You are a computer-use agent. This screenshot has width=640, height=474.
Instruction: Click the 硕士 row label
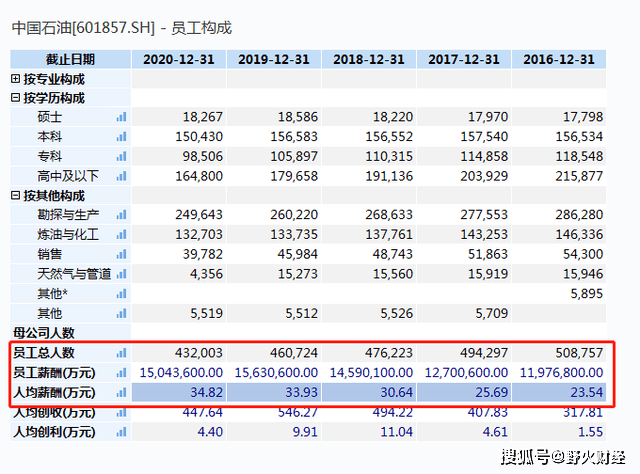pyautogui.click(x=50, y=118)
